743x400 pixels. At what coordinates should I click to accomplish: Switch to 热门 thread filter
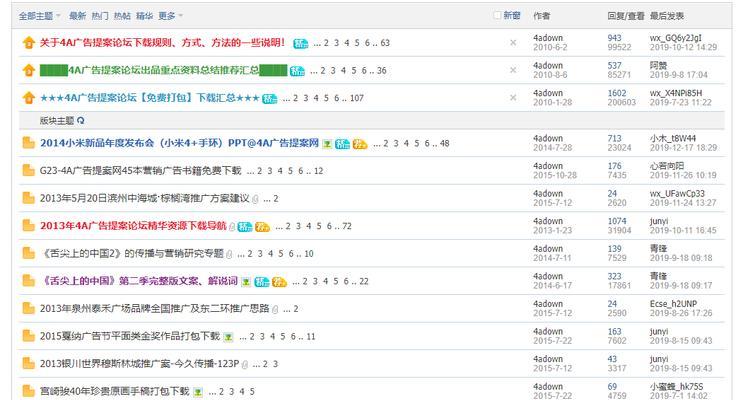point(100,16)
